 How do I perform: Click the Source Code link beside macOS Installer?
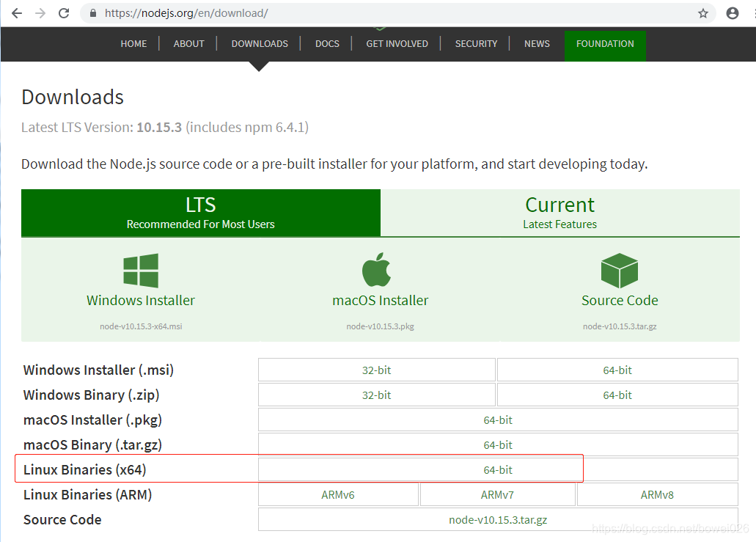[x=620, y=301]
